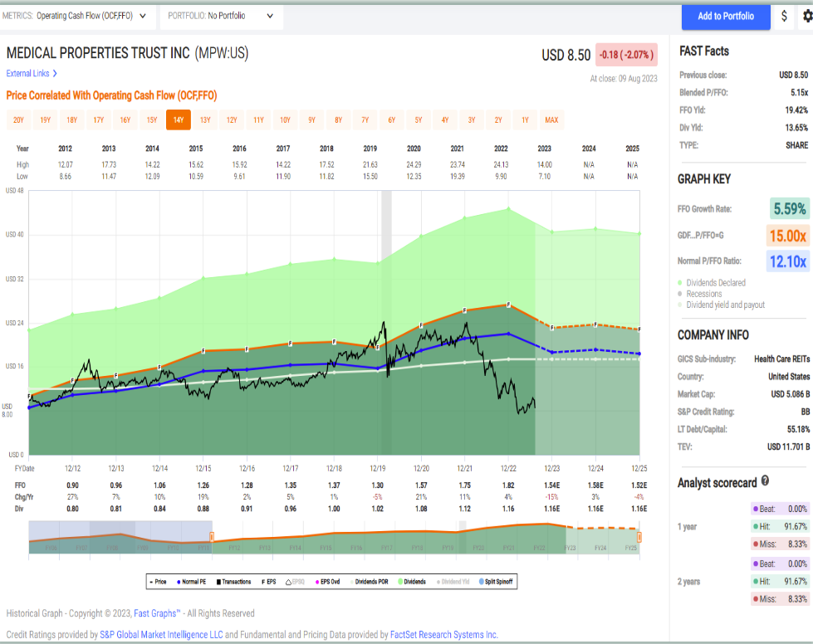
Task: Select the 10Y time range tab
Action: point(285,120)
